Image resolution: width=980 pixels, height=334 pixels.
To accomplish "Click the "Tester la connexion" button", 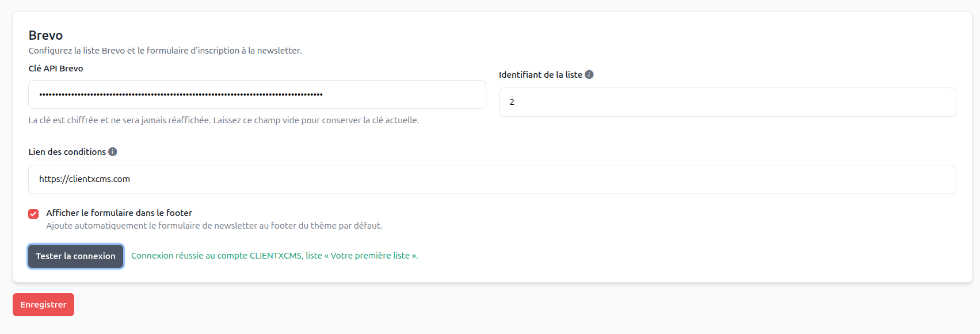I will pyautogui.click(x=75, y=256).
